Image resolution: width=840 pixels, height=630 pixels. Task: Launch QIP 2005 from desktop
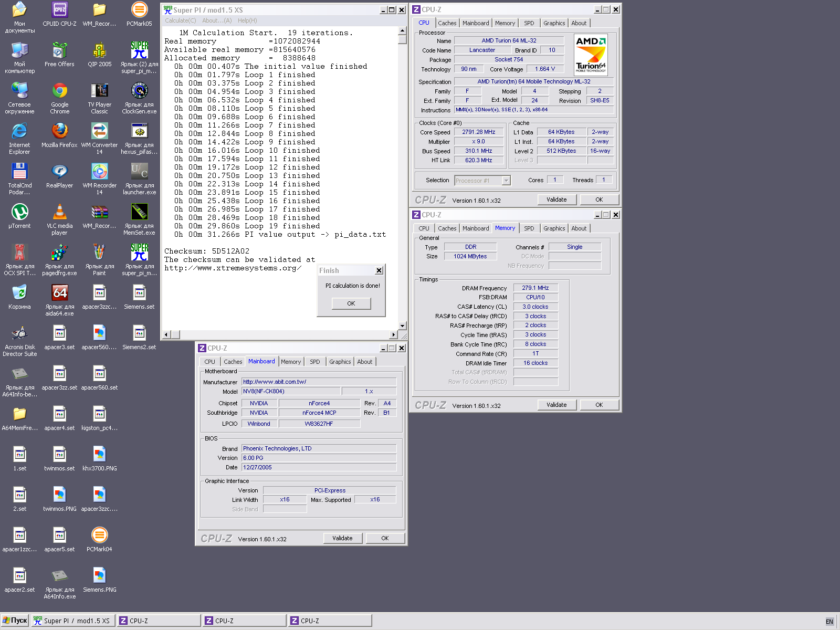99,55
